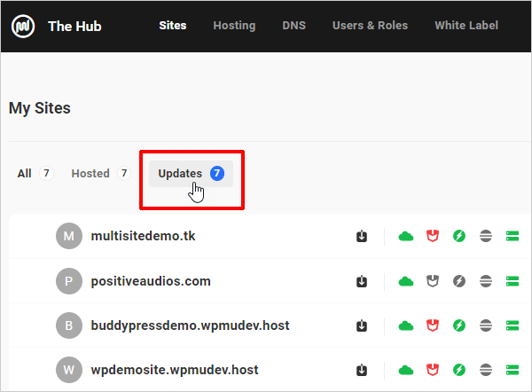
Task: Click striped circle icon for wpdemosite.wpmudev.host
Action: (486, 370)
